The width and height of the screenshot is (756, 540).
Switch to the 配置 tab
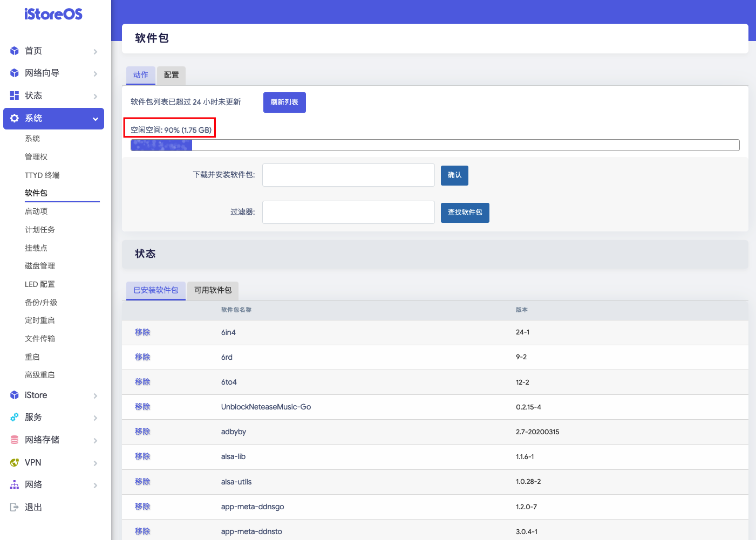click(x=171, y=76)
